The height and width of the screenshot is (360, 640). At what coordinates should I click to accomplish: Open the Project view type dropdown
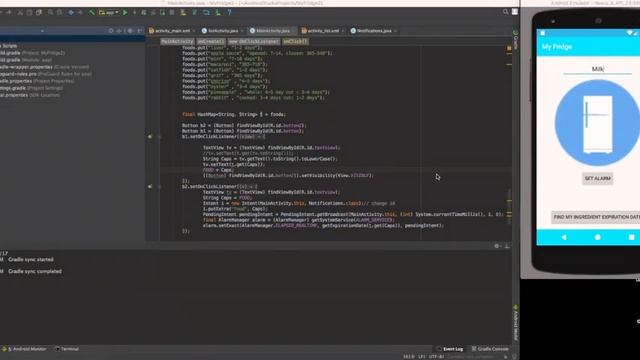(42, 31)
